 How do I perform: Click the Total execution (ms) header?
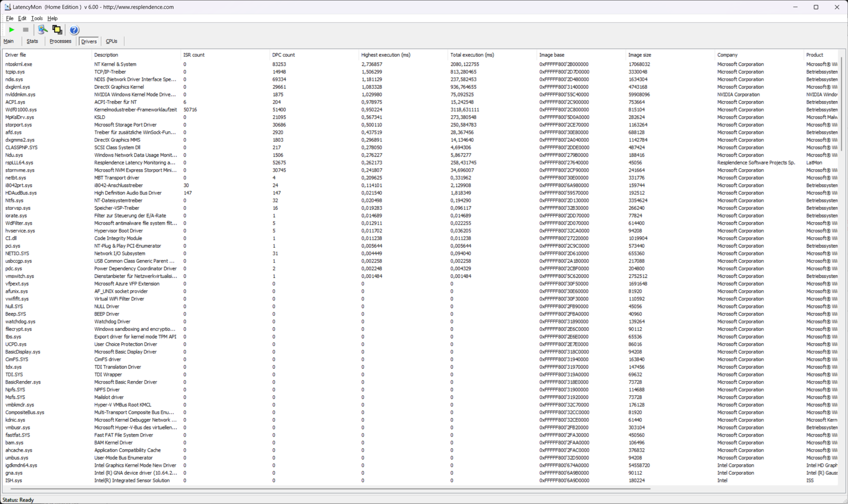pos(472,55)
